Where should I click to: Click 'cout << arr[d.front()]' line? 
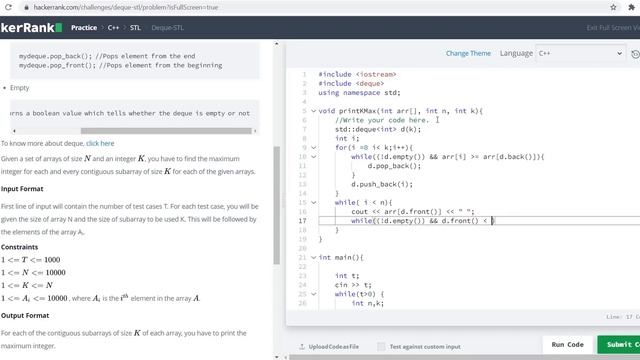coord(413,211)
